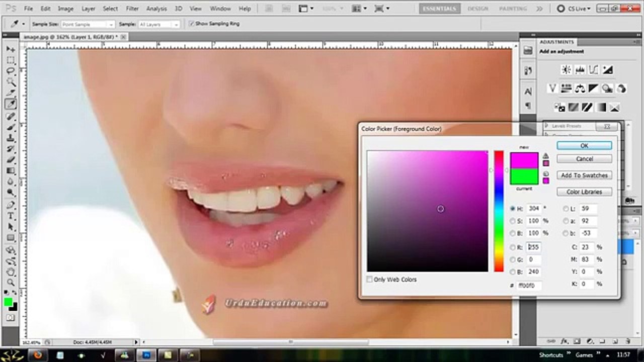Open the Window menu
The height and width of the screenshot is (362, 644).
pyautogui.click(x=220, y=9)
